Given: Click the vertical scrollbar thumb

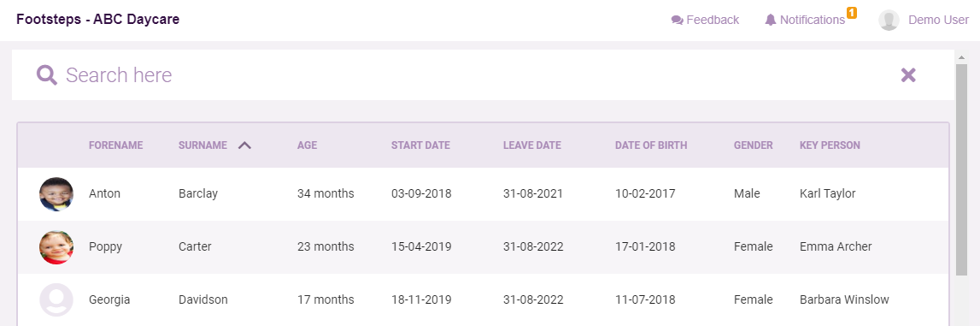Looking at the screenshot, I should click(962, 169).
